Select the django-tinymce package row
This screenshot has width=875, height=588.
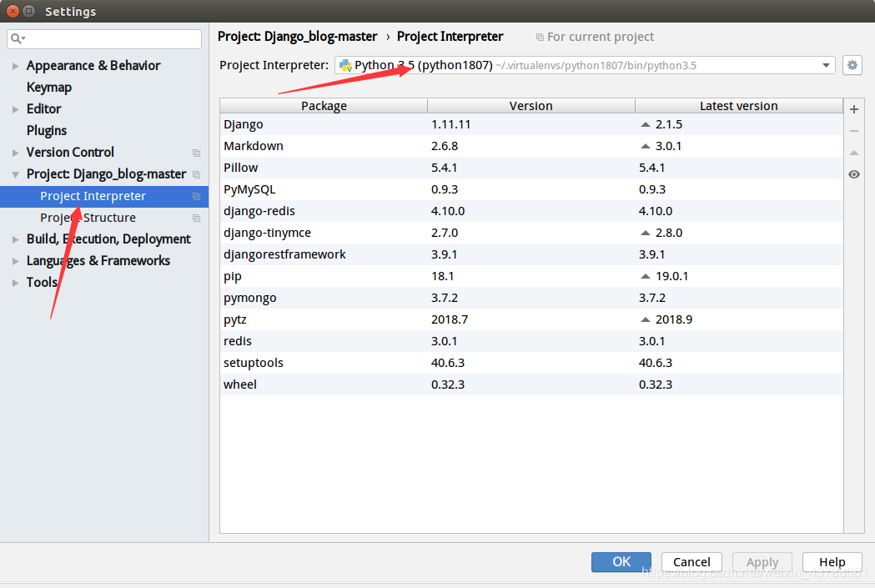pos(531,233)
